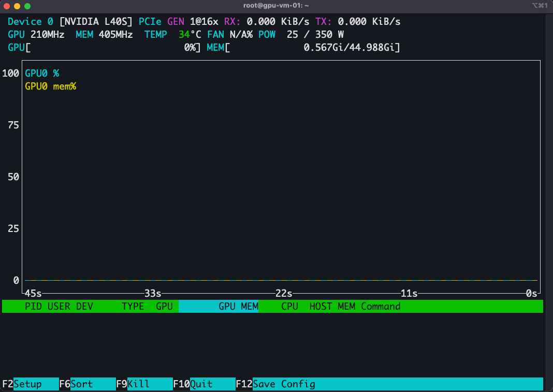Click the GPU0 % chart legend label
Screen dimensions: 553x392
click(x=42, y=73)
